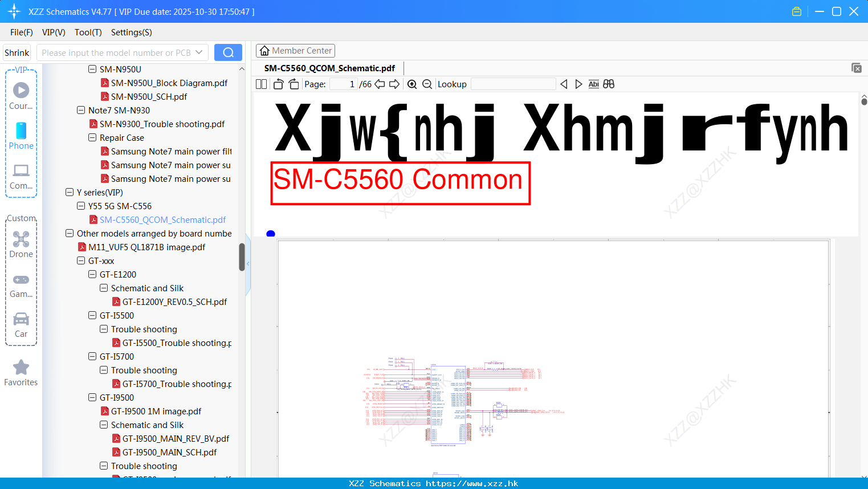The image size is (868, 489).
Task: Open the File(F) menu
Action: coord(22,32)
